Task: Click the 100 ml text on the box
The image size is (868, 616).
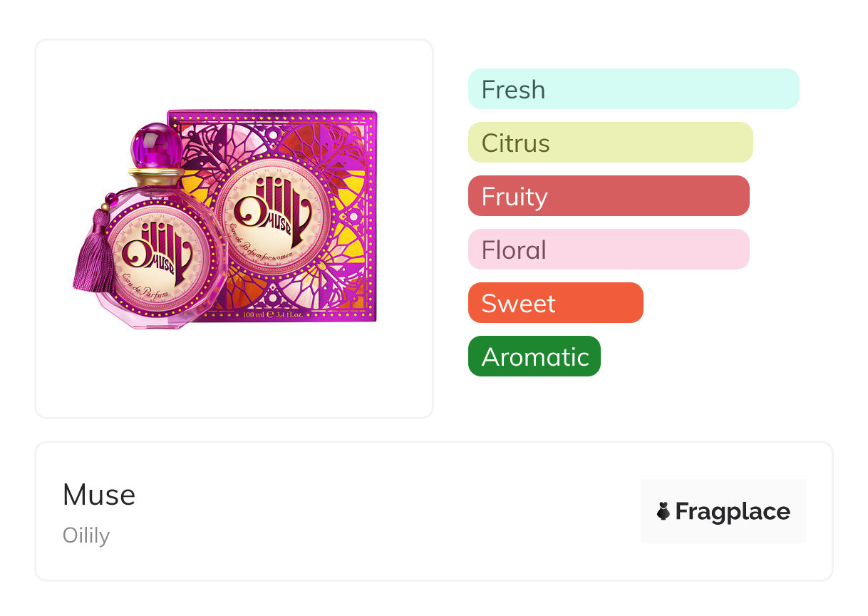Action: coord(255,314)
